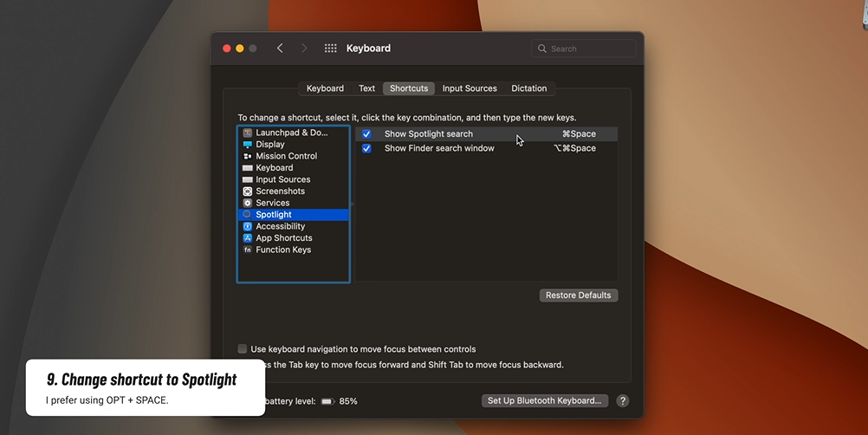Select Spotlight in the shortcuts list
The image size is (868, 435).
[294, 215]
